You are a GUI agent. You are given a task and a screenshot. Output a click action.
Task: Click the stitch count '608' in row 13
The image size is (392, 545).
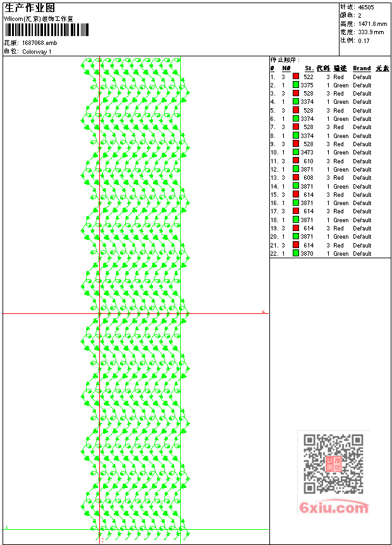coord(309,178)
